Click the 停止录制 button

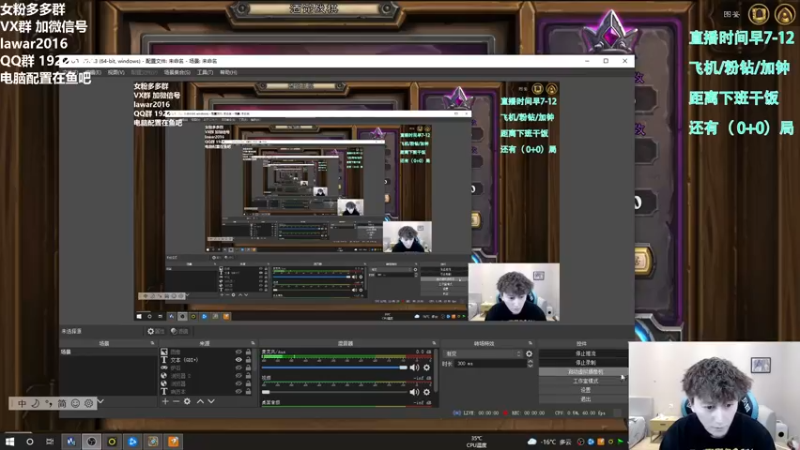point(584,362)
